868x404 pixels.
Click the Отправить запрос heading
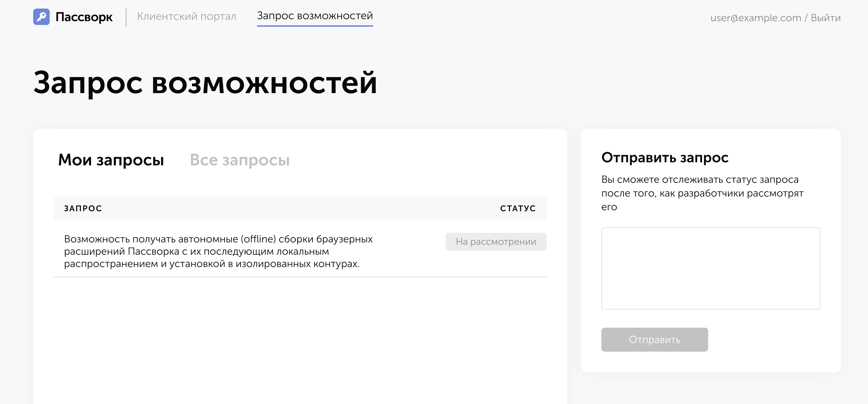665,157
